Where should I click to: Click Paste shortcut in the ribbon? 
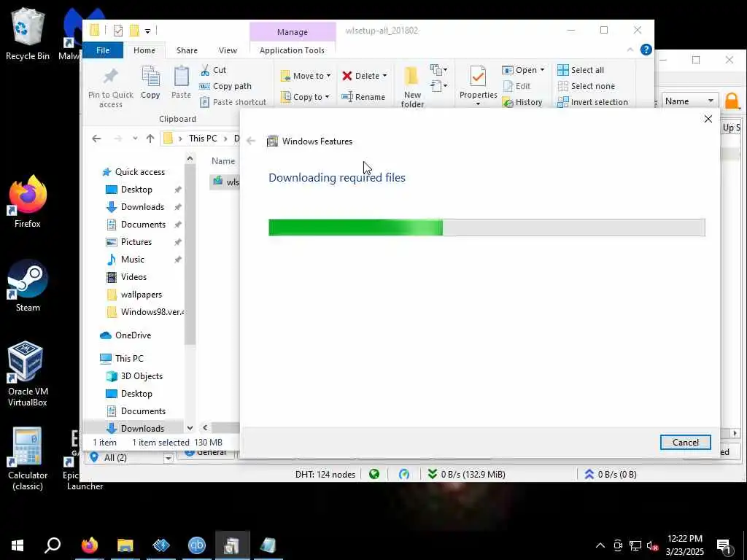coord(233,102)
